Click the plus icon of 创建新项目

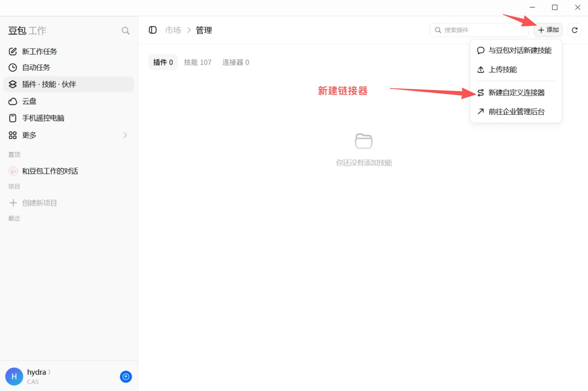point(13,203)
